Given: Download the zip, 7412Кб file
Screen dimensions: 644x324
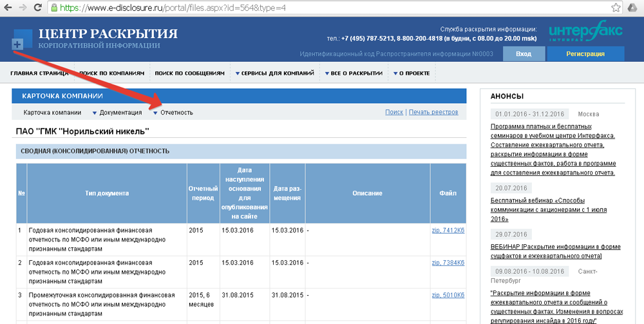Looking at the screenshot, I should [448, 229].
